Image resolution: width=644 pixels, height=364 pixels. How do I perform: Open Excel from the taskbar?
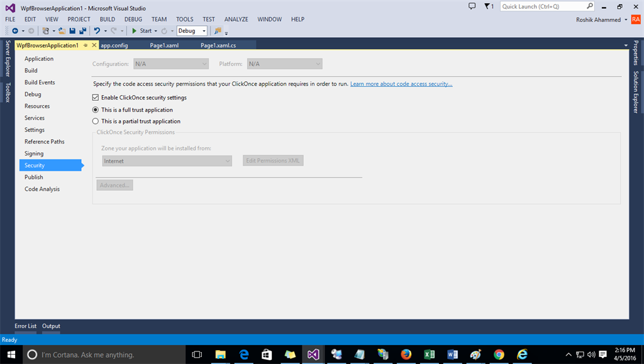(430, 355)
